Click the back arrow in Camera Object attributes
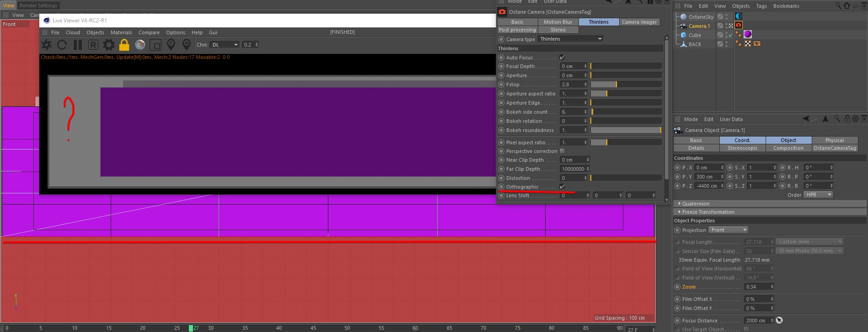Image resolution: width=868 pixels, height=332 pixels. [806, 119]
